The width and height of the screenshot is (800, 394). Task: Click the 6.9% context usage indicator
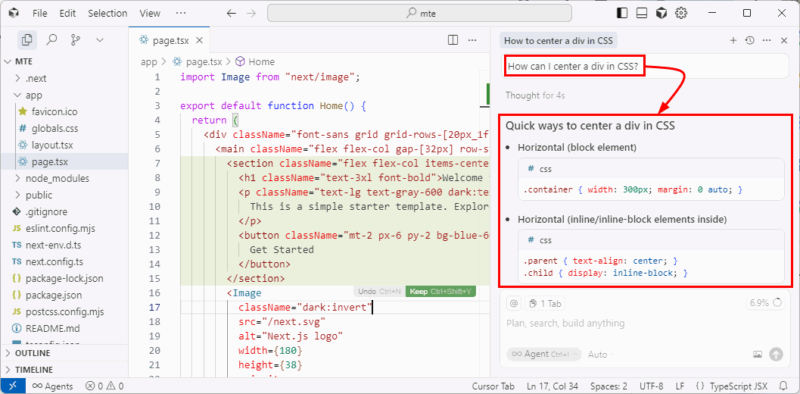pos(765,303)
